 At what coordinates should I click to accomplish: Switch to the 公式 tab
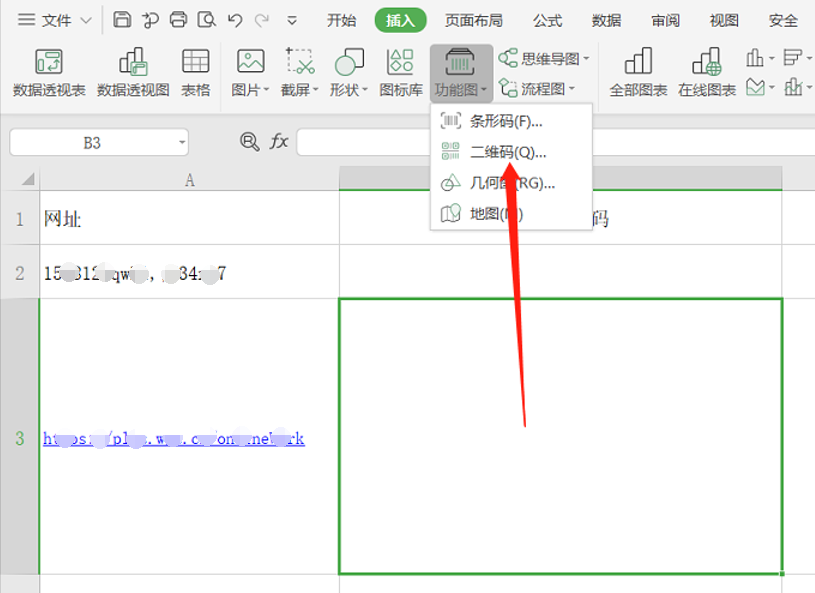tap(547, 20)
